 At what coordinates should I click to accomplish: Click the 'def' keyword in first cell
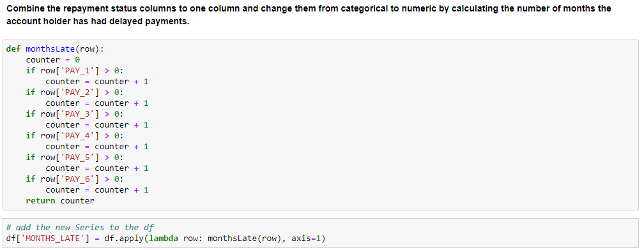[x=13, y=49]
